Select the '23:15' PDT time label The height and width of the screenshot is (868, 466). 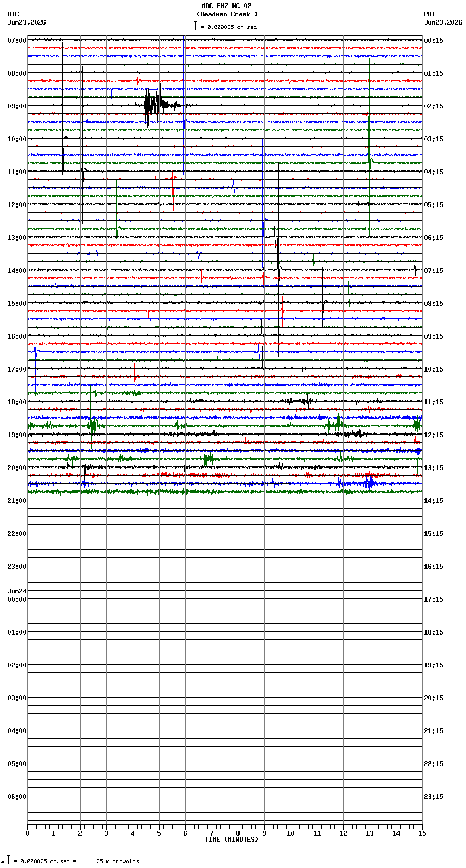434,797
